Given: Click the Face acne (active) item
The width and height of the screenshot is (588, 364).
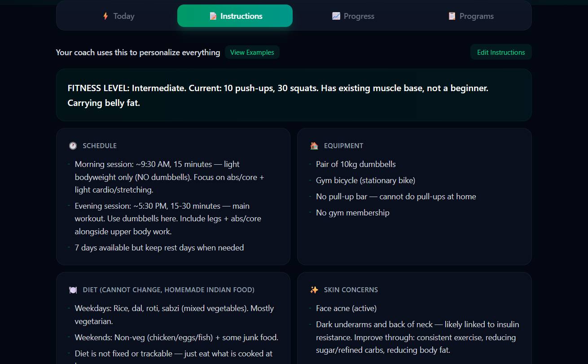Looking at the screenshot, I should [347, 308].
